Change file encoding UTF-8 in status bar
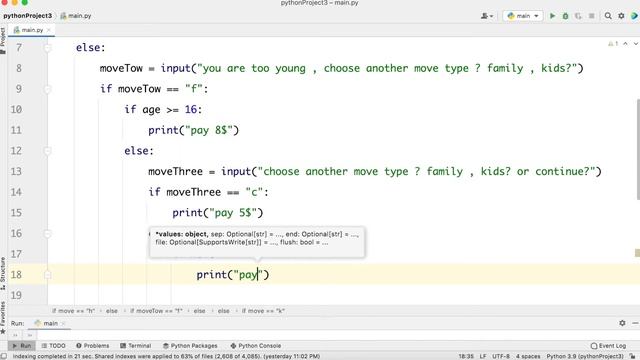Image resolution: width=640 pixels, height=360 pixels. pyautogui.click(x=501, y=356)
